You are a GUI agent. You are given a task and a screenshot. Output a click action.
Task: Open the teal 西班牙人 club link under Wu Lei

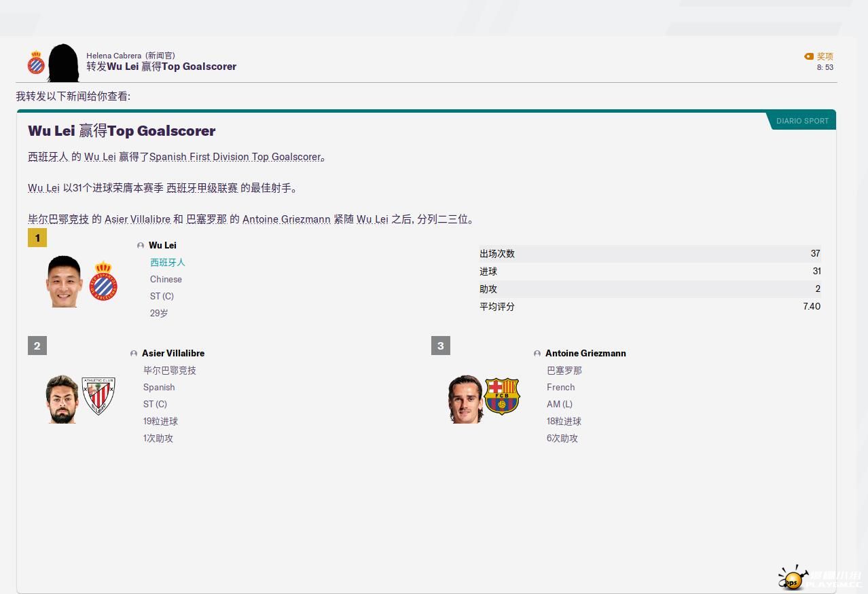[x=167, y=262]
